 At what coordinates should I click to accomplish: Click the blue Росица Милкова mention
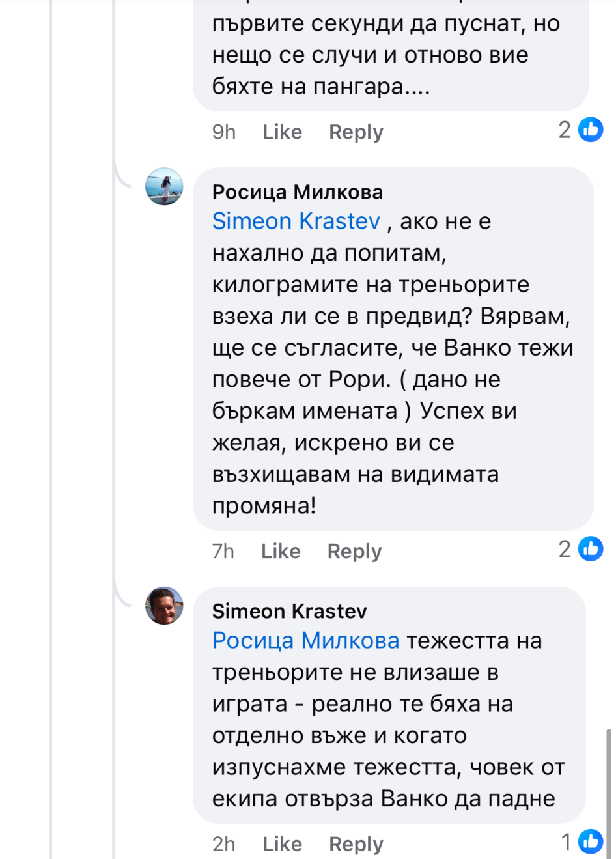tap(305, 641)
